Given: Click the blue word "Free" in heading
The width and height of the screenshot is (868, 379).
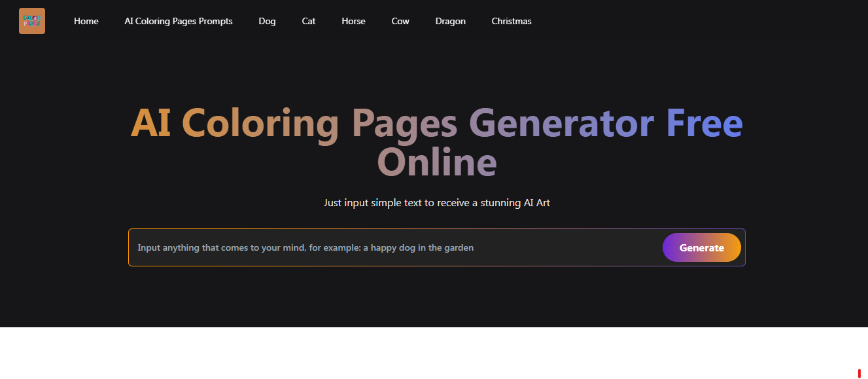Looking at the screenshot, I should pyautogui.click(x=704, y=123).
